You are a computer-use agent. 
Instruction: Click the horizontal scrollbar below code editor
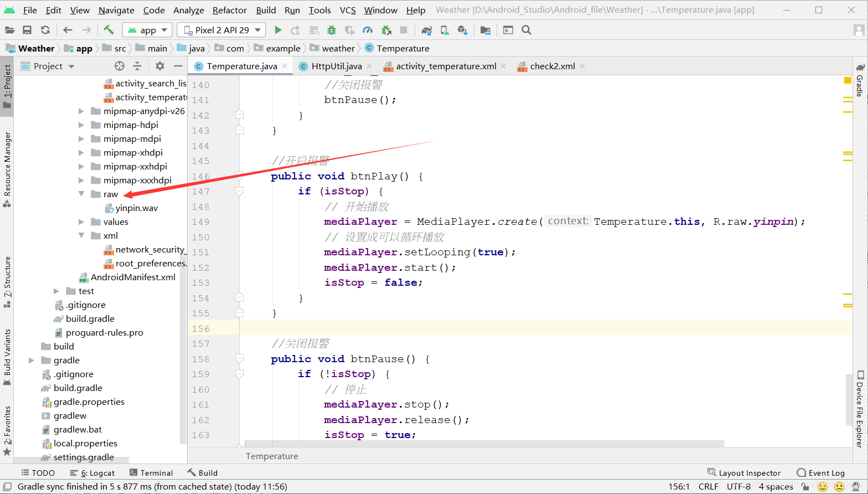tap(484, 444)
